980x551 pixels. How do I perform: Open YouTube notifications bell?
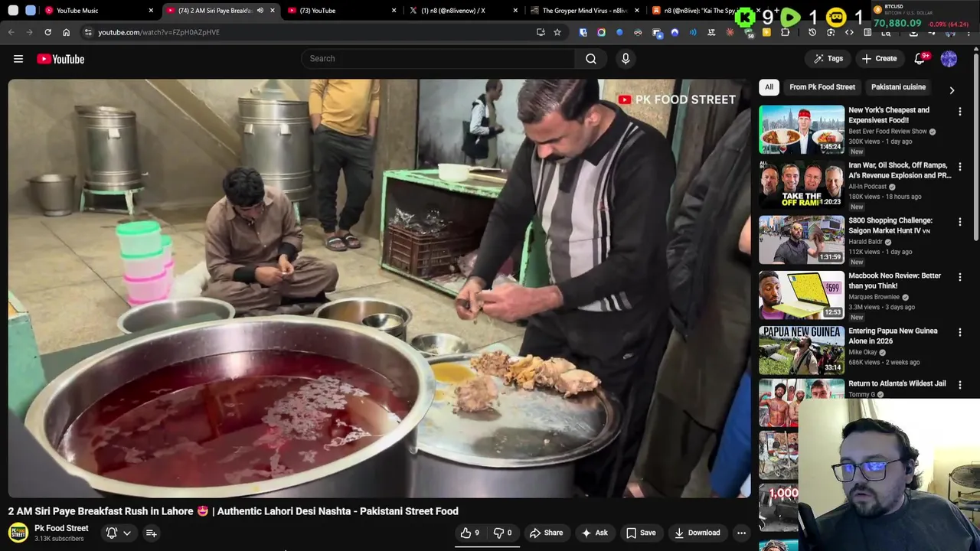coord(920,59)
